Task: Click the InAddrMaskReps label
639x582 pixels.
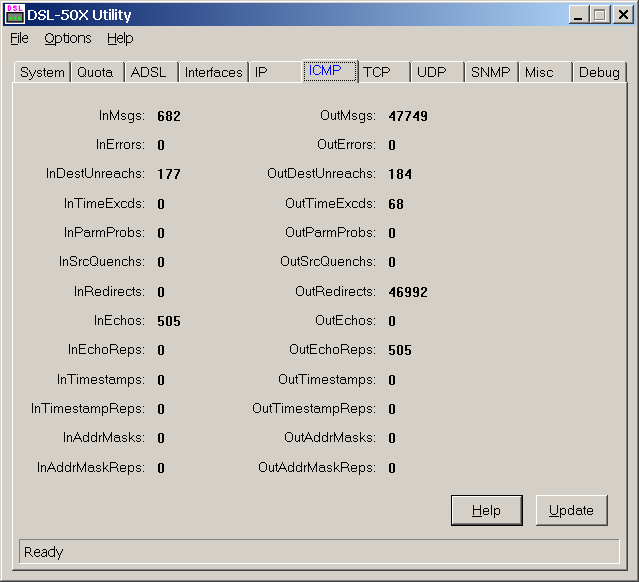Action: (x=91, y=467)
